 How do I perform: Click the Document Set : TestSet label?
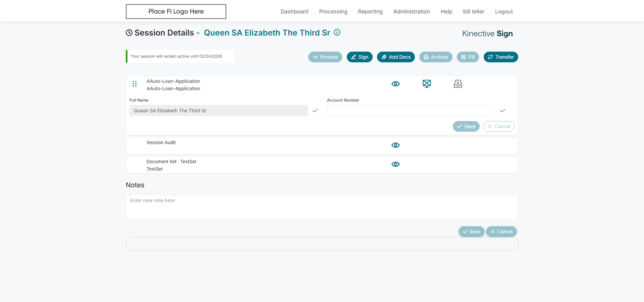coord(171,162)
